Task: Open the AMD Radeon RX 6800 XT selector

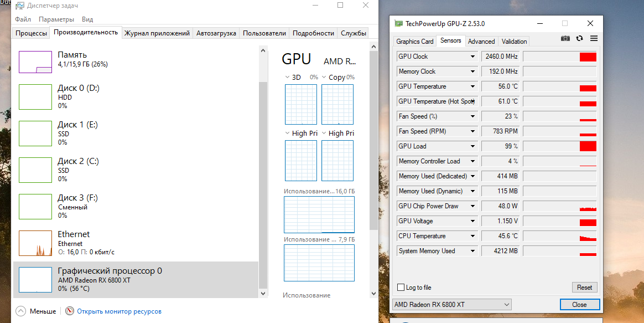Action: click(x=452, y=305)
